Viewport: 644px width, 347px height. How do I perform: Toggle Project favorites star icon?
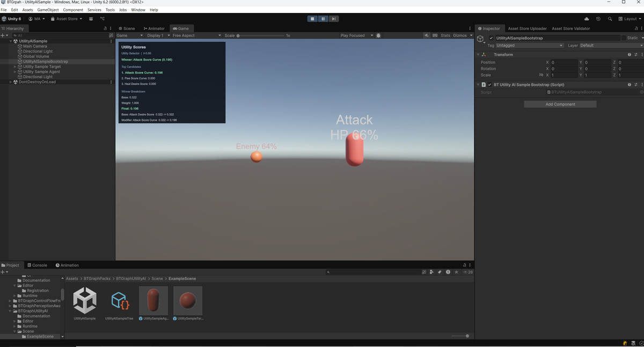coord(456,272)
